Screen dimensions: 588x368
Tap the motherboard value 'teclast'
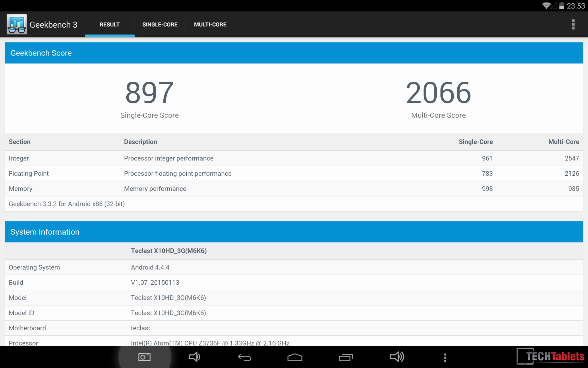[140, 328]
